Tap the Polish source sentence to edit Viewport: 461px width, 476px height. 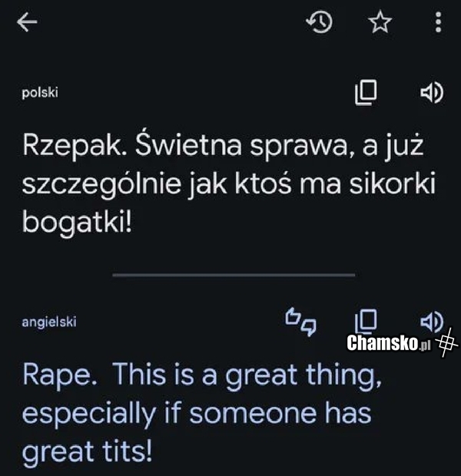point(228,184)
